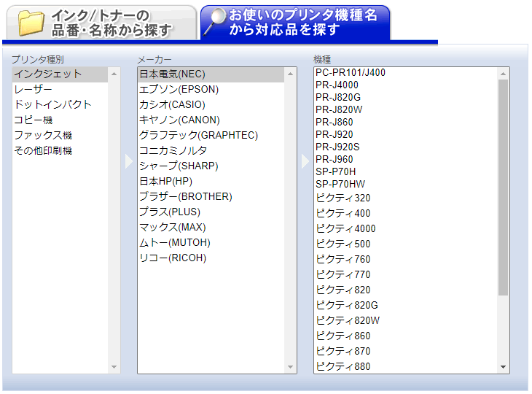Choose maker ムトー(MUTOH)

(x=211, y=243)
